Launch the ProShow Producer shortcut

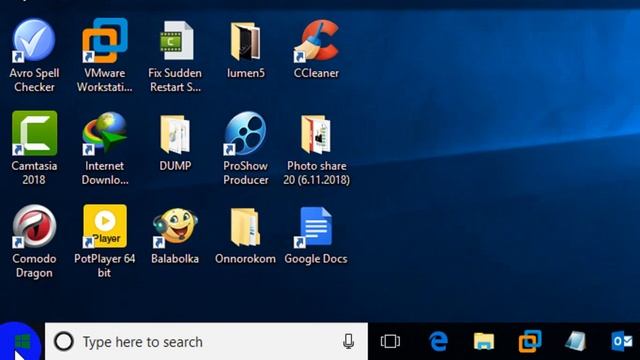[245, 133]
